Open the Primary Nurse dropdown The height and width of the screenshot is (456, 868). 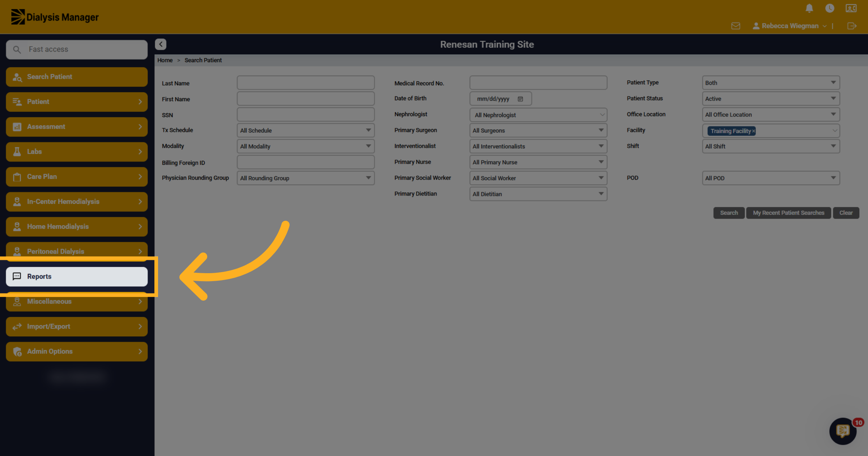(538, 162)
